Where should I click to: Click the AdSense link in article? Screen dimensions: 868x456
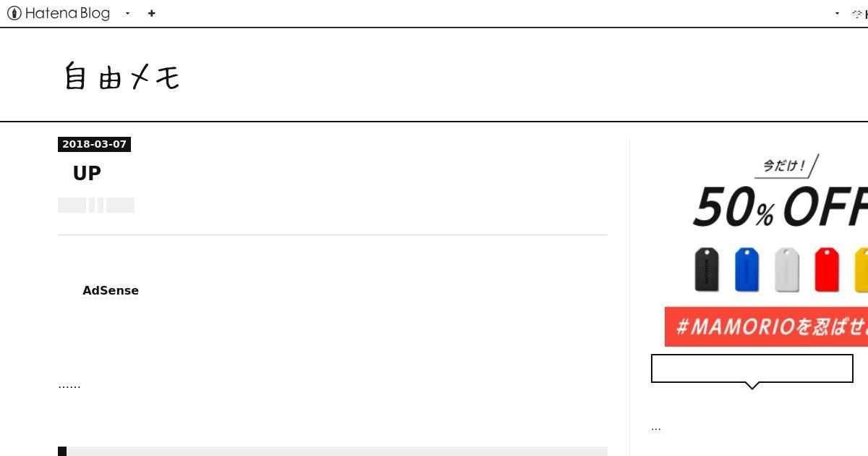tap(111, 290)
